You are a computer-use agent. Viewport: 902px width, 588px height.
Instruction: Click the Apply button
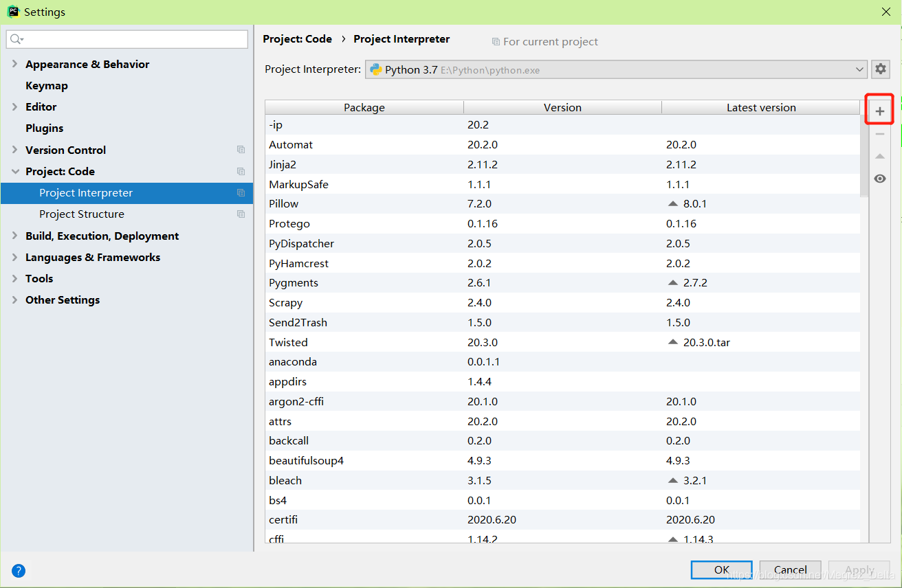coord(859,569)
